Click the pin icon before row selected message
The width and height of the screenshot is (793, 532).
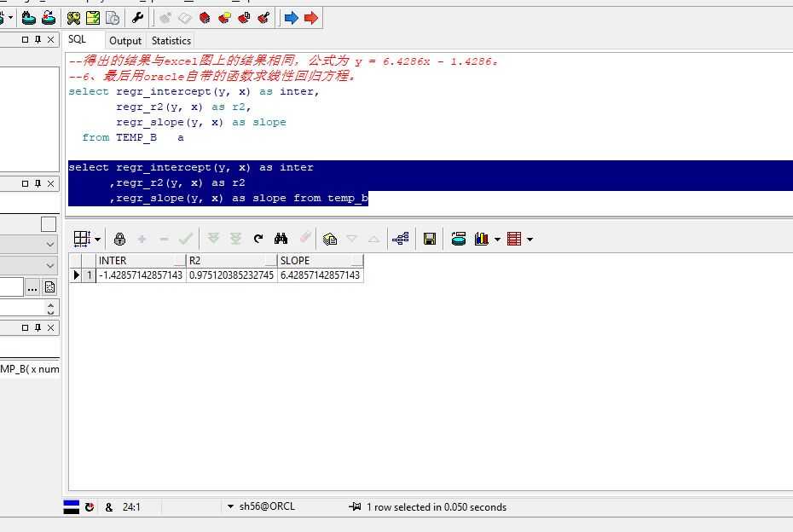(x=355, y=506)
